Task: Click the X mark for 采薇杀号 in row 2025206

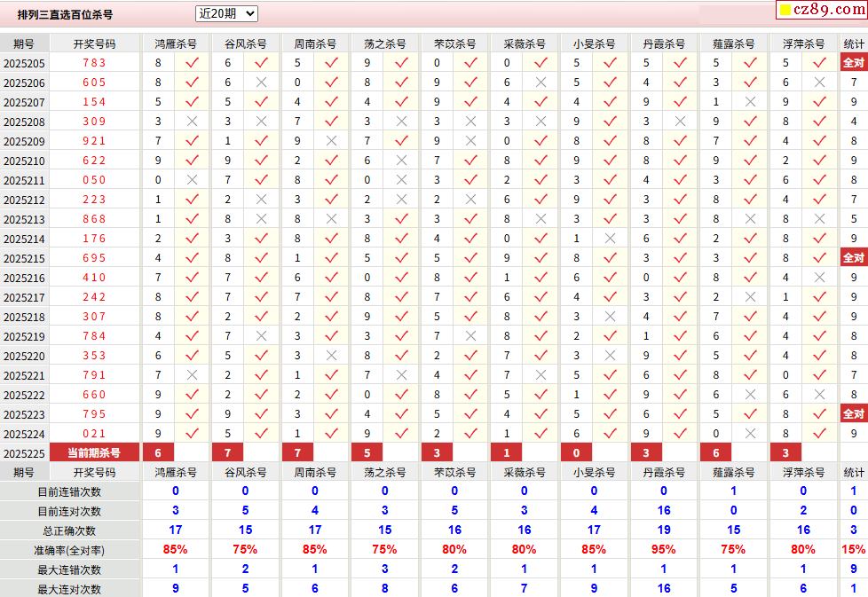Action: [x=541, y=82]
